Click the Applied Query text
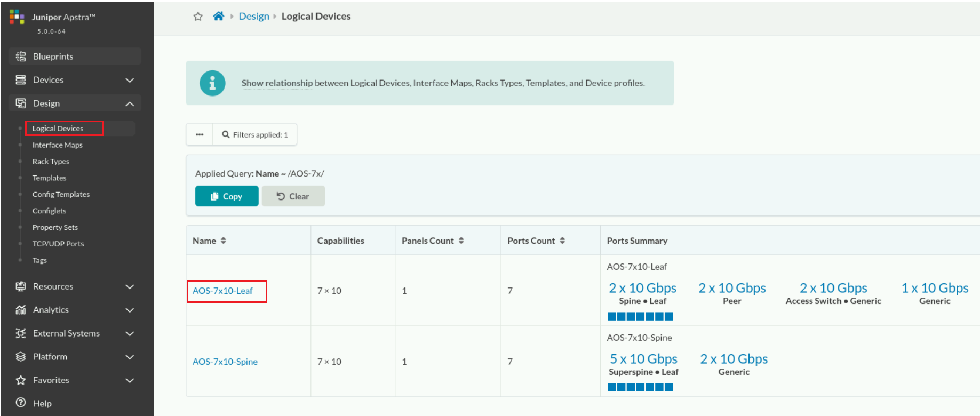The image size is (980, 416). [x=259, y=173]
